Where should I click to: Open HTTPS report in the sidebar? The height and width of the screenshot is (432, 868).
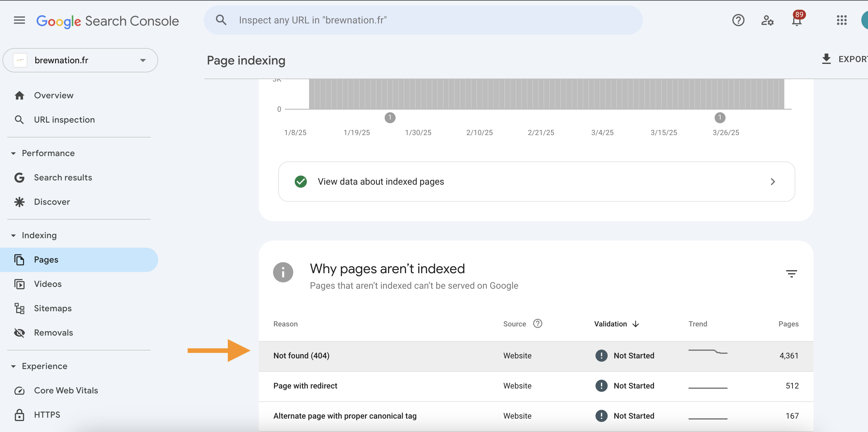point(47,414)
